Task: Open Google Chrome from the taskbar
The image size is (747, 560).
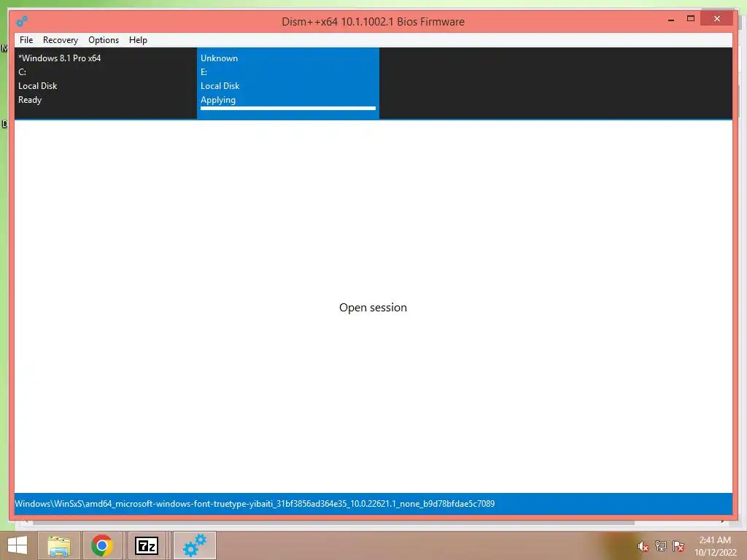Action: [101, 545]
